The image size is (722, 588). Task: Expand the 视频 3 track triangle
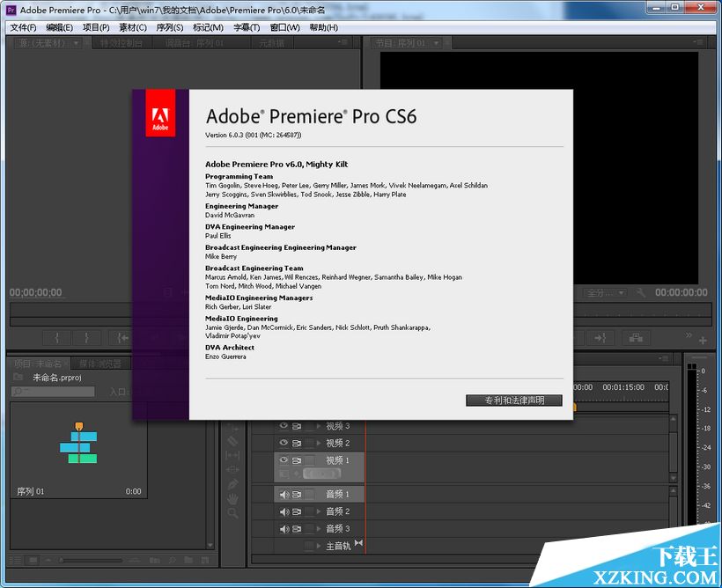(x=318, y=426)
